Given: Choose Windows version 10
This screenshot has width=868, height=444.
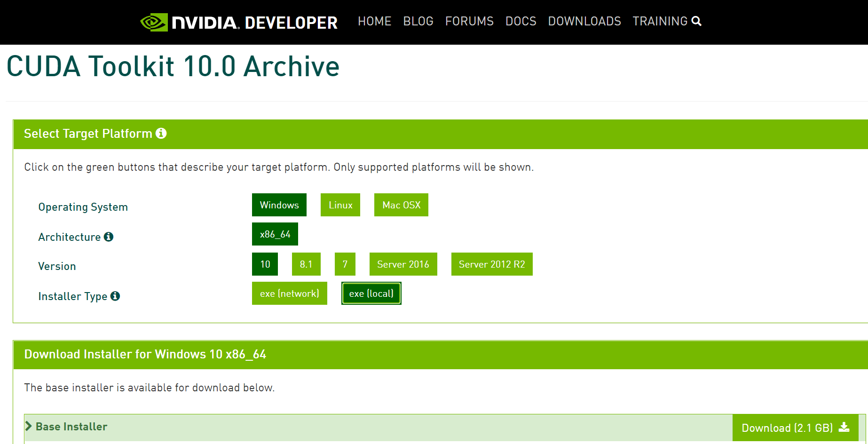Looking at the screenshot, I should 265,264.
